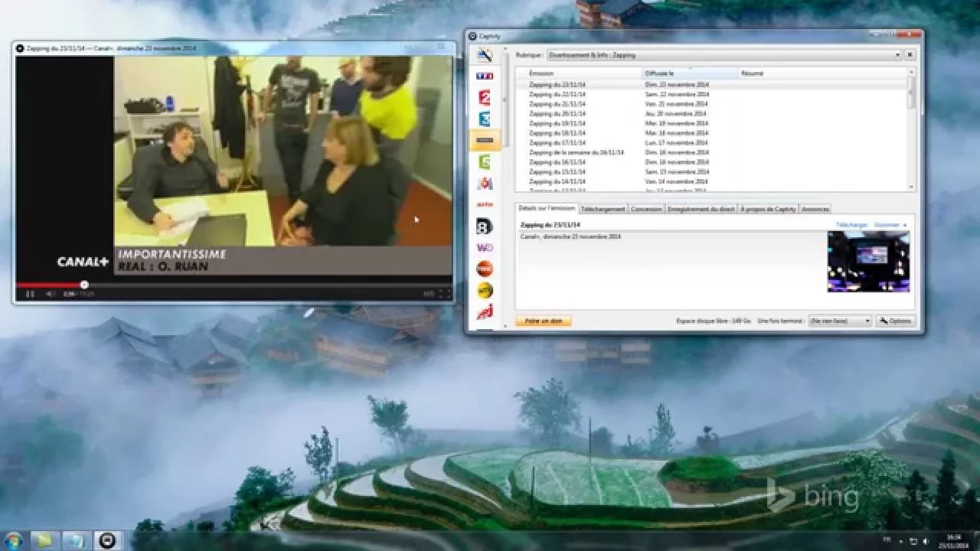The height and width of the screenshot is (551, 980).
Task: Open the Windows Start button
Action: (14, 540)
